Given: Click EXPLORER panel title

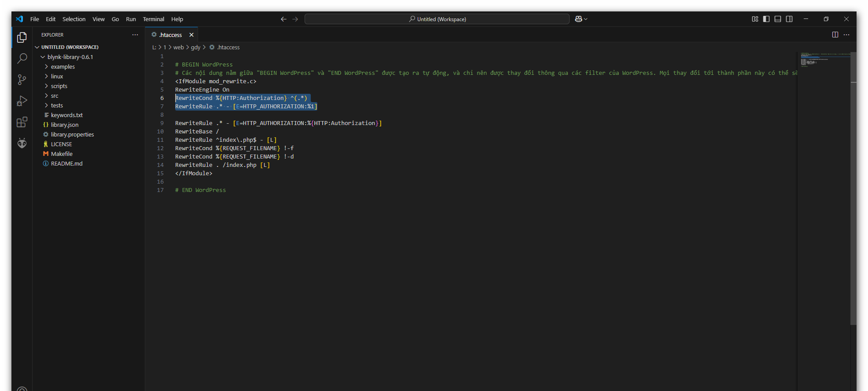Looking at the screenshot, I should coord(52,35).
